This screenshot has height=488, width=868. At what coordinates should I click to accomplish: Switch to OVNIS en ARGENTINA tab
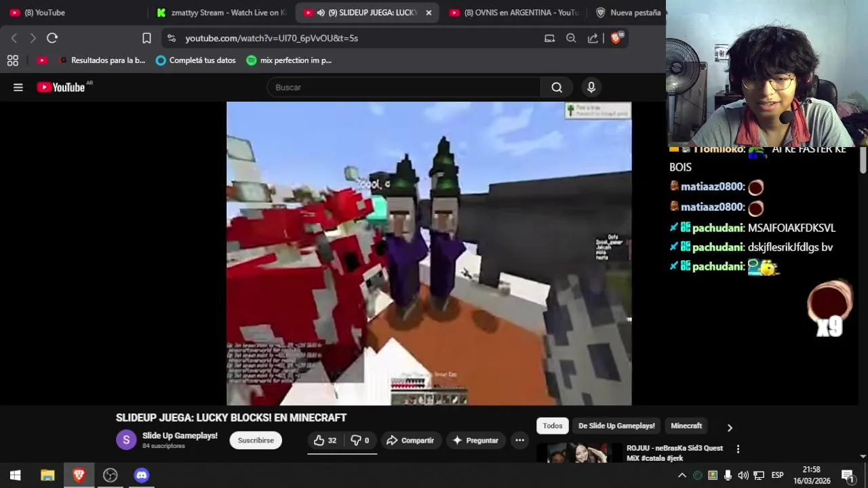tap(514, 13)
